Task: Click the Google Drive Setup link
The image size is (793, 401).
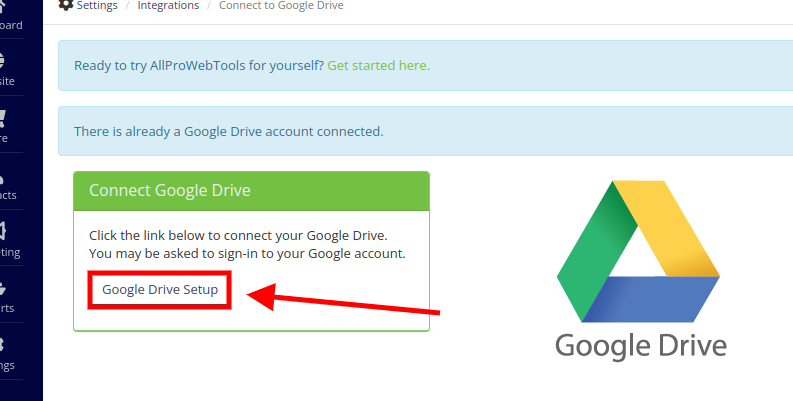Action: pyautogui.click(x=160, y=290)
